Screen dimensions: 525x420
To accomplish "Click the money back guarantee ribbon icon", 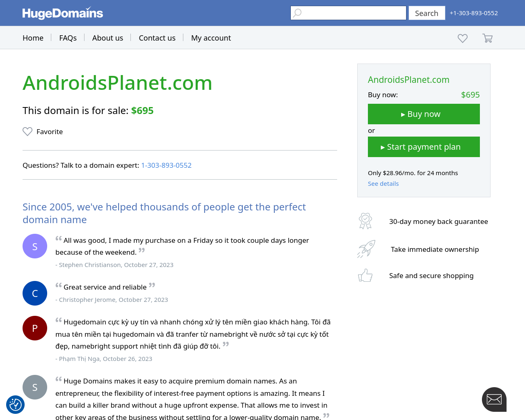I will pyautogui.click(x=365, y=221).
